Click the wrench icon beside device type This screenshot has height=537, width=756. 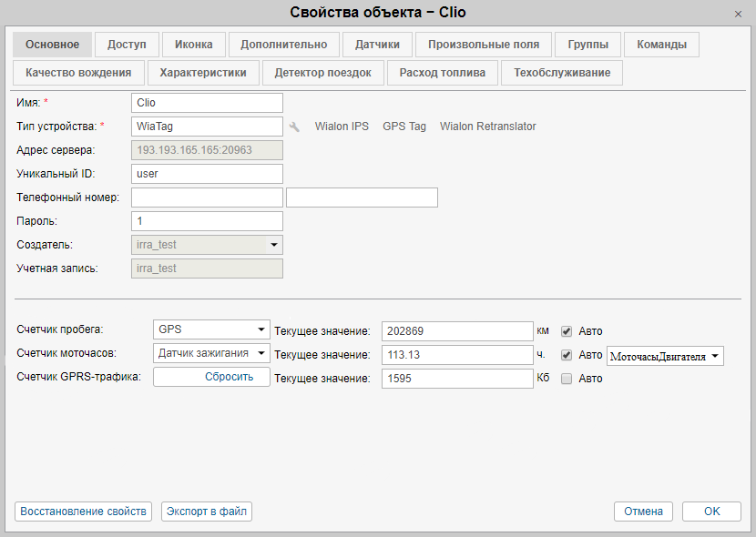tap(294, 127)
